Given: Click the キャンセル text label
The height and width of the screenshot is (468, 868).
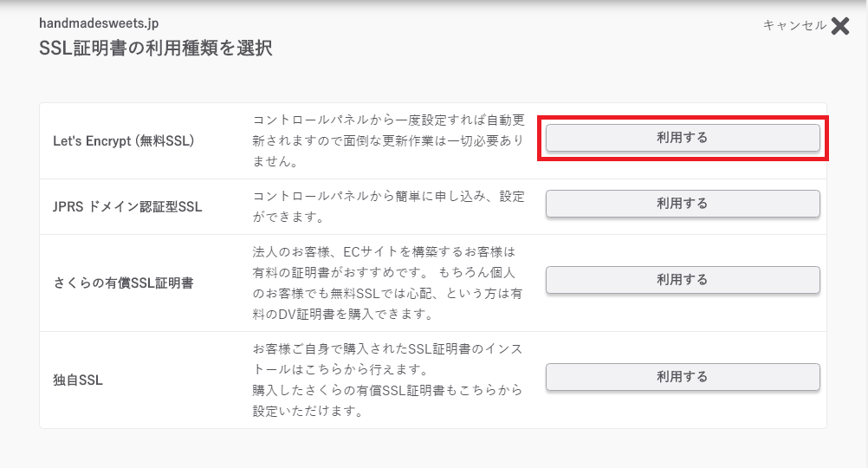Looking at the screenshot, I should coord(794,25).
